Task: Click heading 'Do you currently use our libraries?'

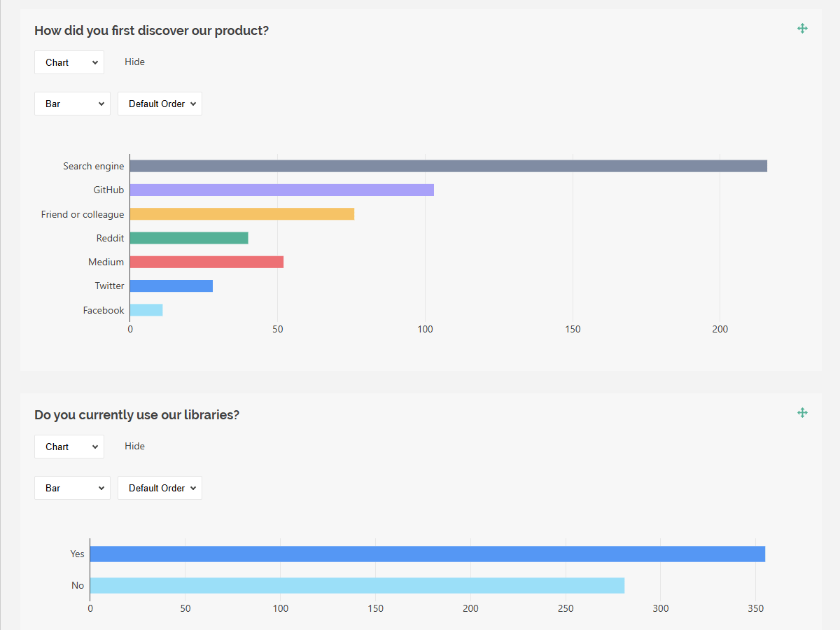Action: coord(136,415)
